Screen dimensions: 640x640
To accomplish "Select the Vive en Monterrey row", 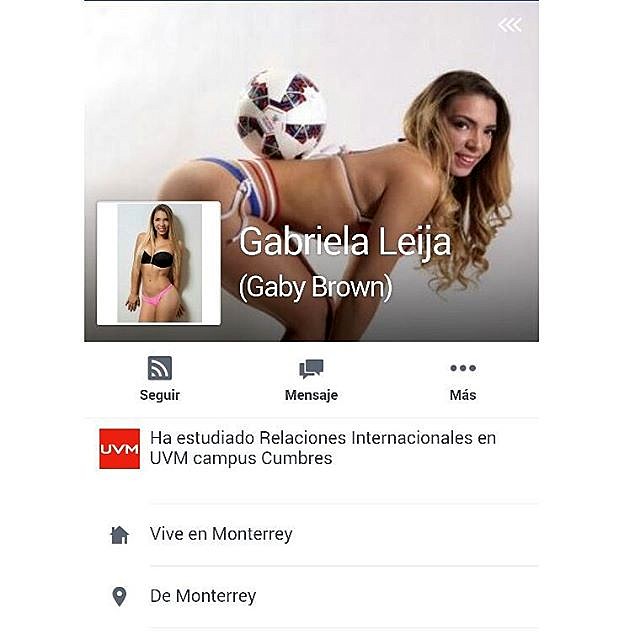I will tap(311, 534).
